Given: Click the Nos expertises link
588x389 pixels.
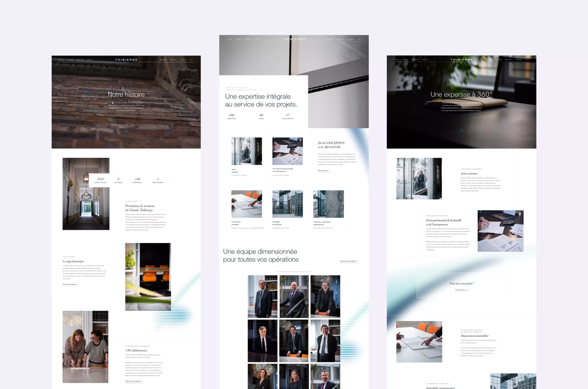Looking at the screenshot, I should pyautogui.click(x=324, y=171).
